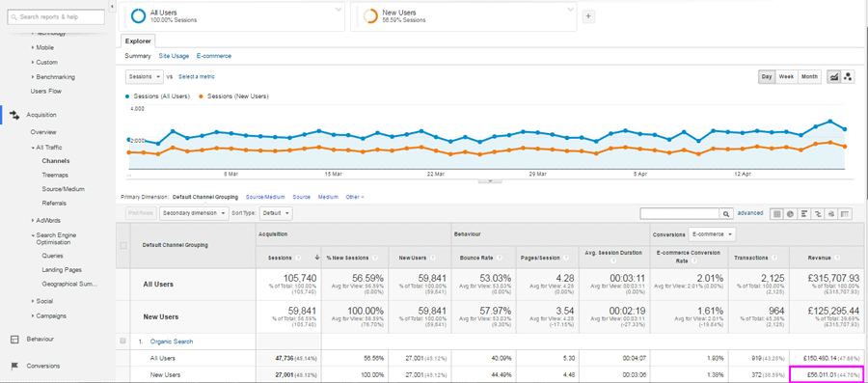Select the comparison view icon
The width and height of the screenshot is (868, 383).
click(818, 213)
